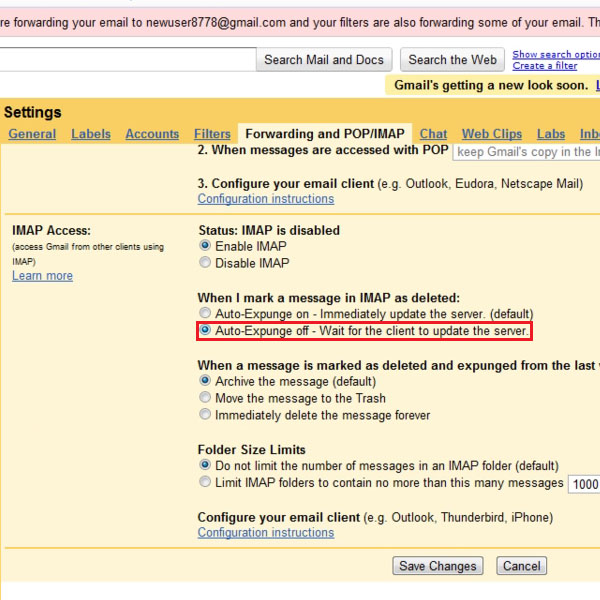Open POP Configuration instructions link
The image size is (600, 600).
266,199
